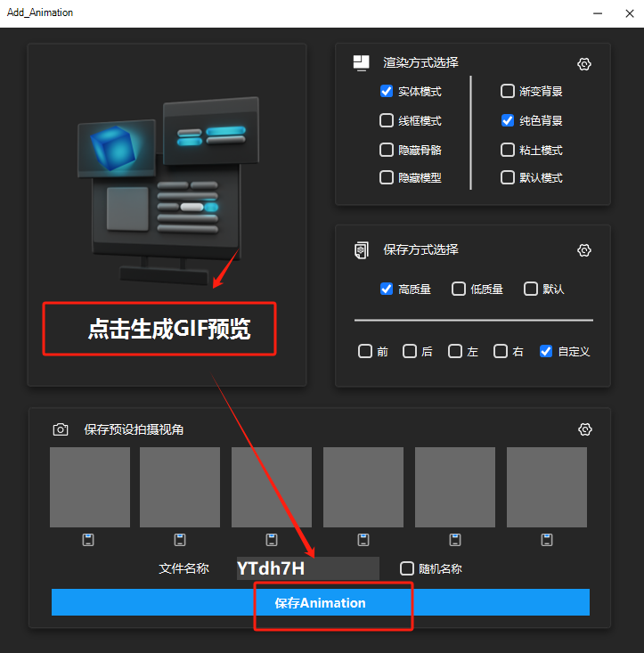
Task: Minimize the Add_Animation window
Action: click(x=598, y=13)
